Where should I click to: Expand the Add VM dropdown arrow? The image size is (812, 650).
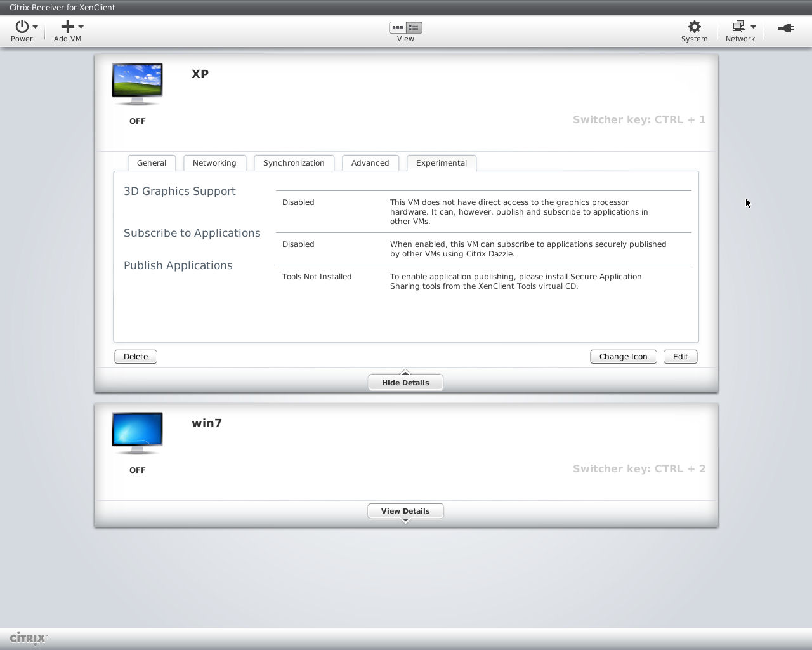(81, 27)
